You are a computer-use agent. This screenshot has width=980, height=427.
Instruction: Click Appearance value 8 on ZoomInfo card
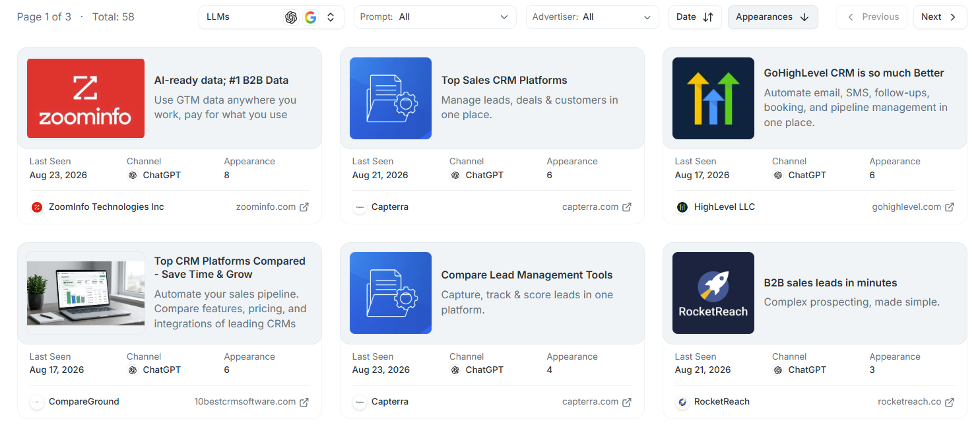pyautogui.click(x=227, y=176)
